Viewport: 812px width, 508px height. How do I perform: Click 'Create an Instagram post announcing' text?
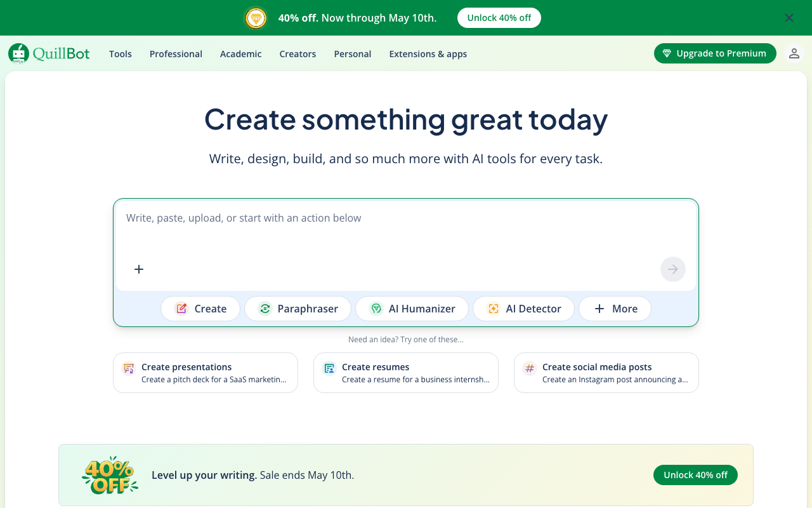coord(615,380)
